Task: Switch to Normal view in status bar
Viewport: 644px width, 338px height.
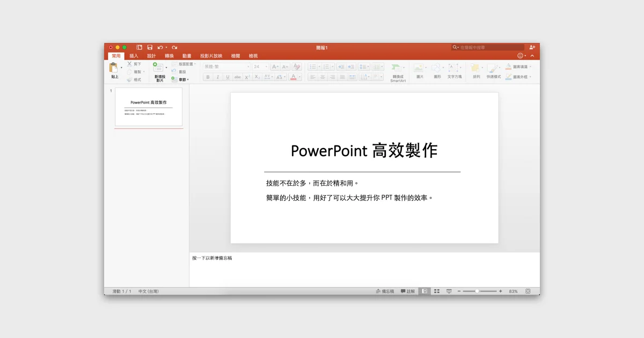Action: click(x=425, y=291)
